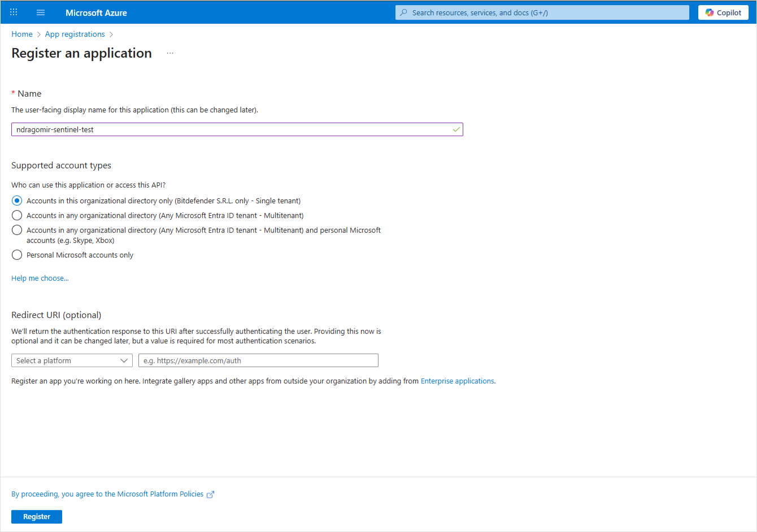Click the Supported account types heading
Viewport: 757px width, 532px height.
[x=61, y=165]
